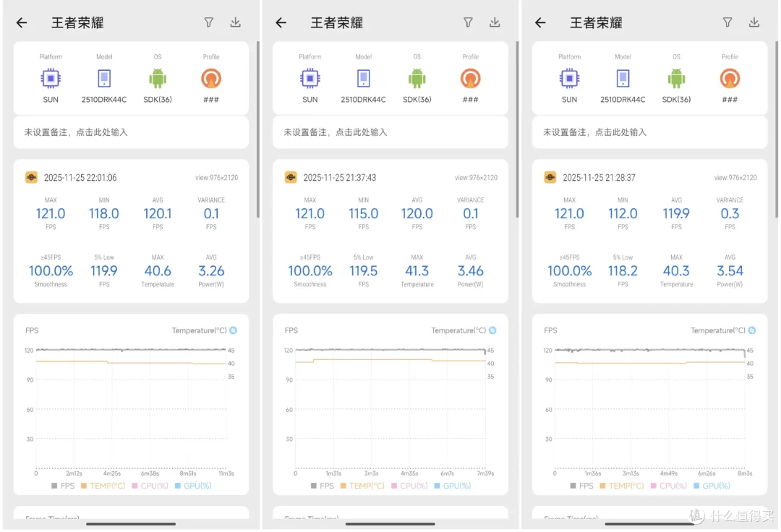Open the filter icon in the right panel

[x=727, y=22]
